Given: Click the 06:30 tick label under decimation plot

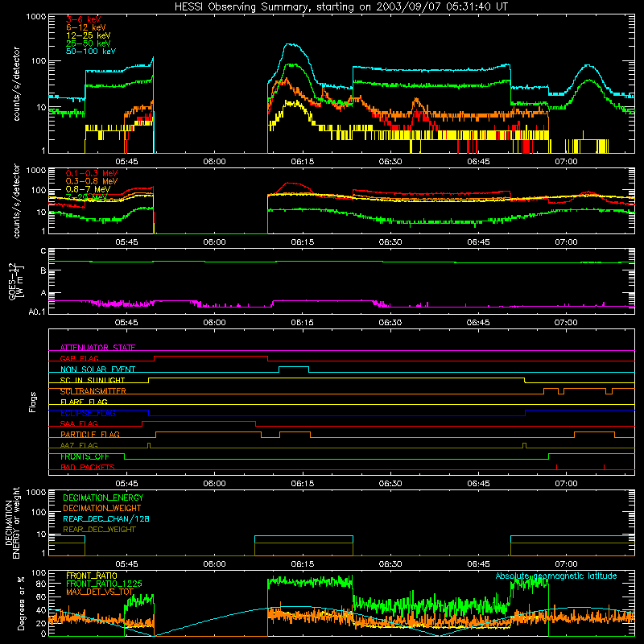Looking at the screenshot, I should point(390,564).
